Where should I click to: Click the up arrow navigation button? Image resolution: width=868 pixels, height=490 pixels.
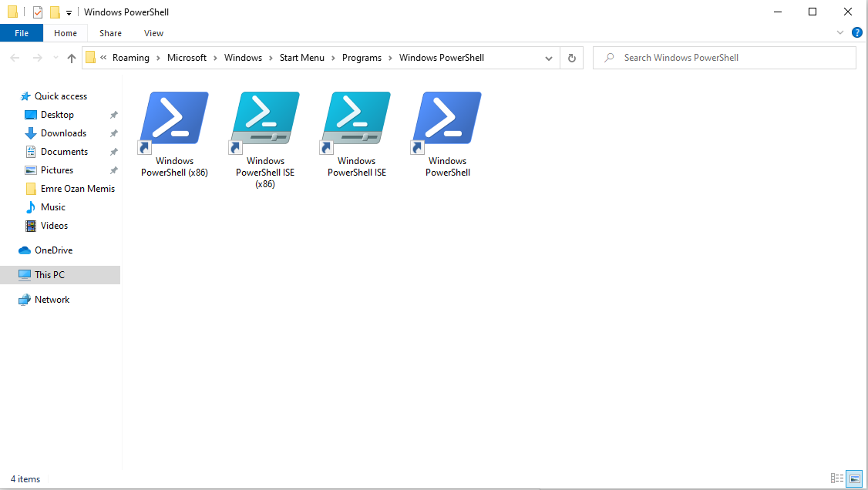(71, 58)
